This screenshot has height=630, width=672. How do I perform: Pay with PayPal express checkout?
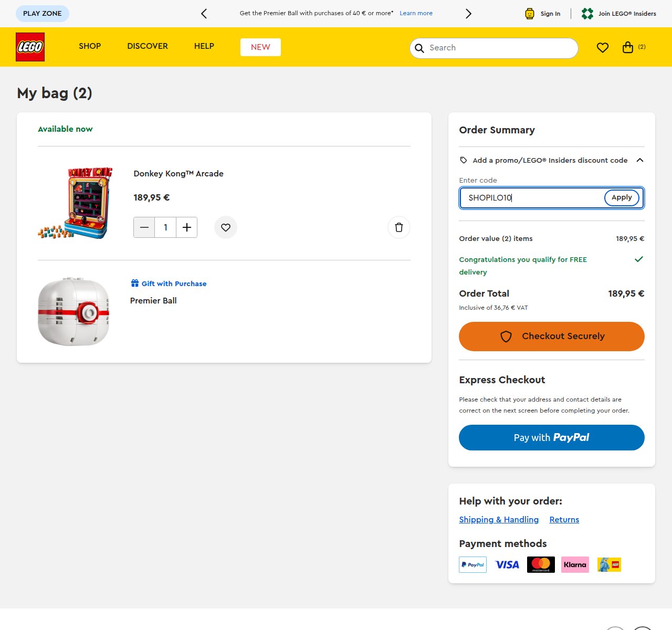pos(552,438)
